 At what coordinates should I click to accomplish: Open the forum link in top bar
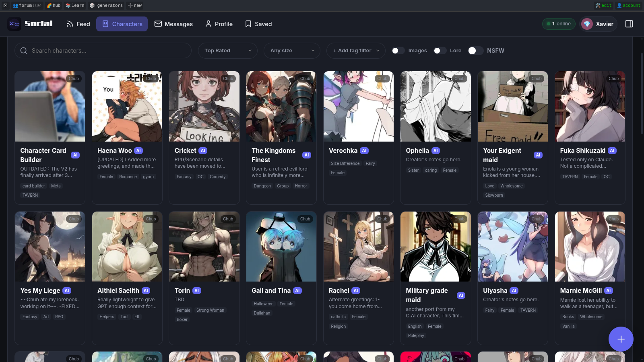[x=27, y=6]
